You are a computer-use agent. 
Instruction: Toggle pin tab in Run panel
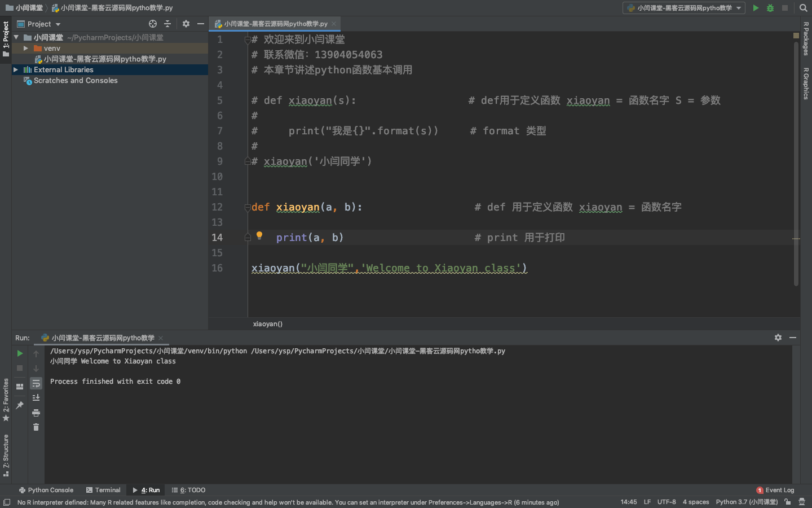pyautogui.click(x=20, y=405)
